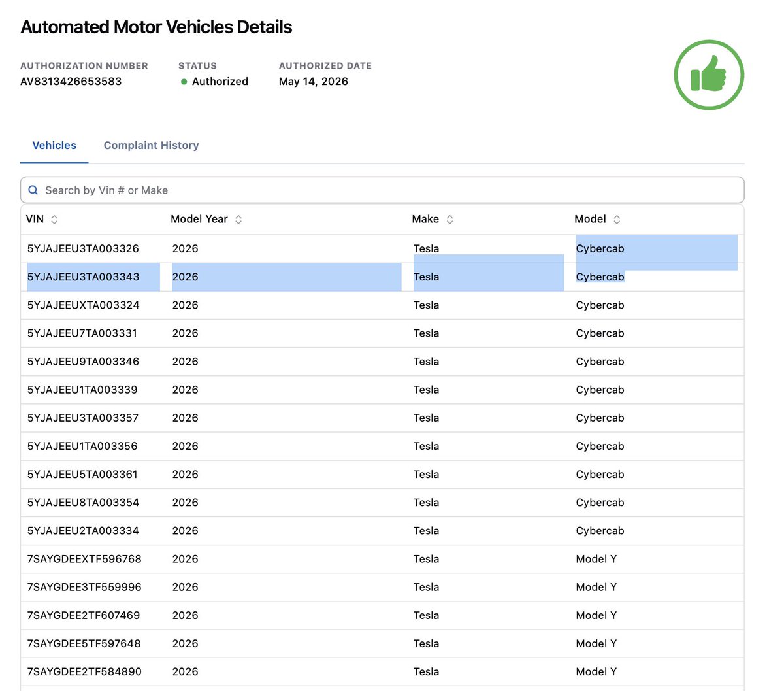Click Tesla in row 5YJAJEEU7TA003331

(426, 333)
